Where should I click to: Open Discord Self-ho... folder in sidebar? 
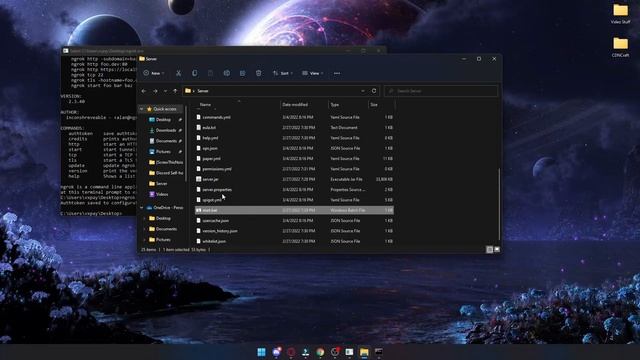click(x=166, y=173)
